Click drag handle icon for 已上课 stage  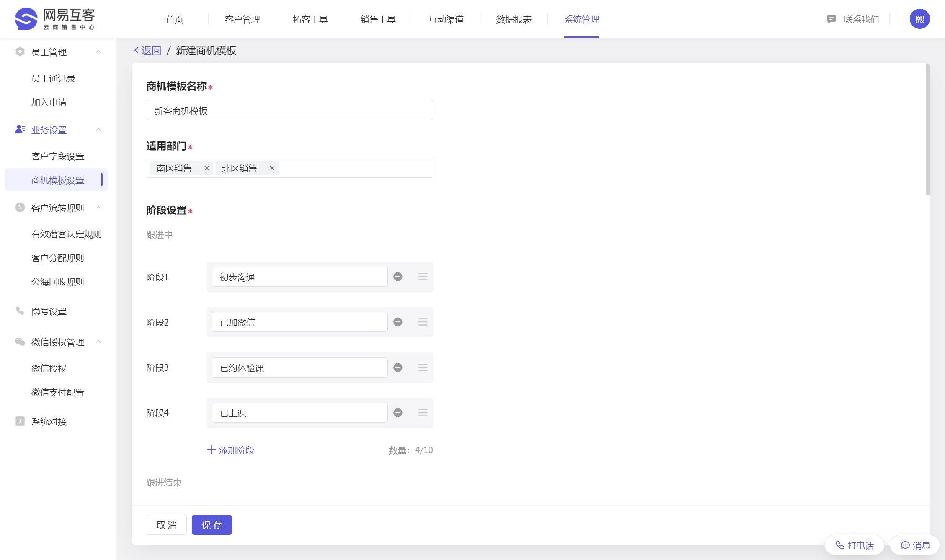click(x=423, y=413)
